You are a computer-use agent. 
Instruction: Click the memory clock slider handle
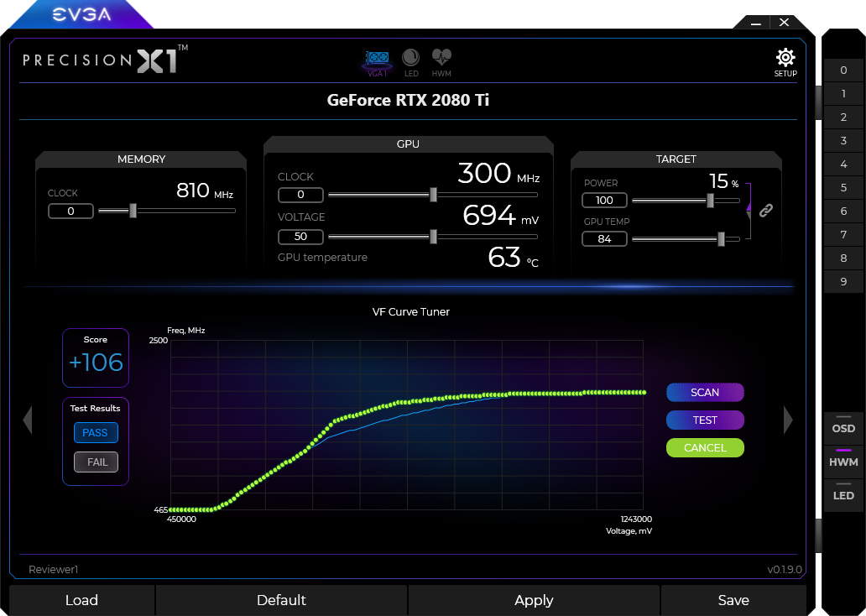(x=133, y=211)
